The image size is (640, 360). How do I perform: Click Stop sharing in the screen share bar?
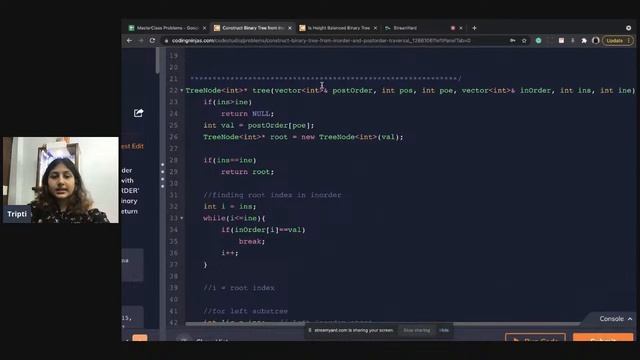(417, 330)
